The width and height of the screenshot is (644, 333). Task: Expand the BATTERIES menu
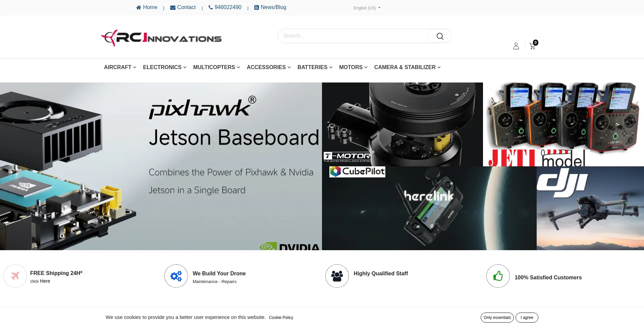click(315, 67)
